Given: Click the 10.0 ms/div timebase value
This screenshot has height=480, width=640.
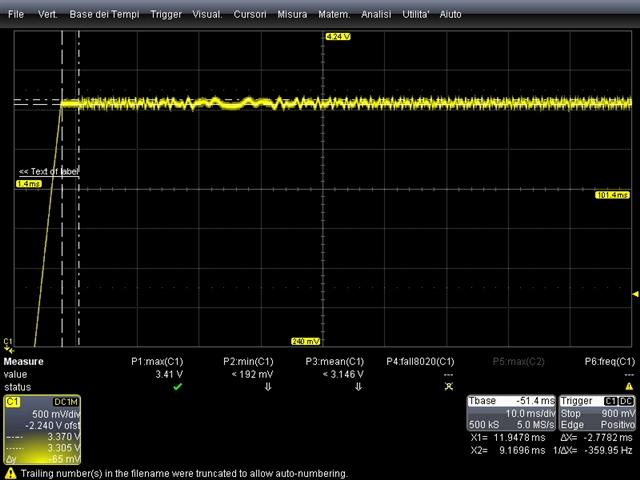Looking at the screenshot, I should pos(530,413).
